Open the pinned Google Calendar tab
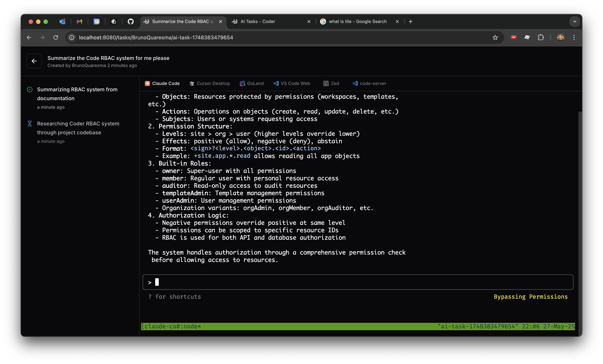This screenshot has height=364, width=603. pyautogui.click(x=96, y=22)
